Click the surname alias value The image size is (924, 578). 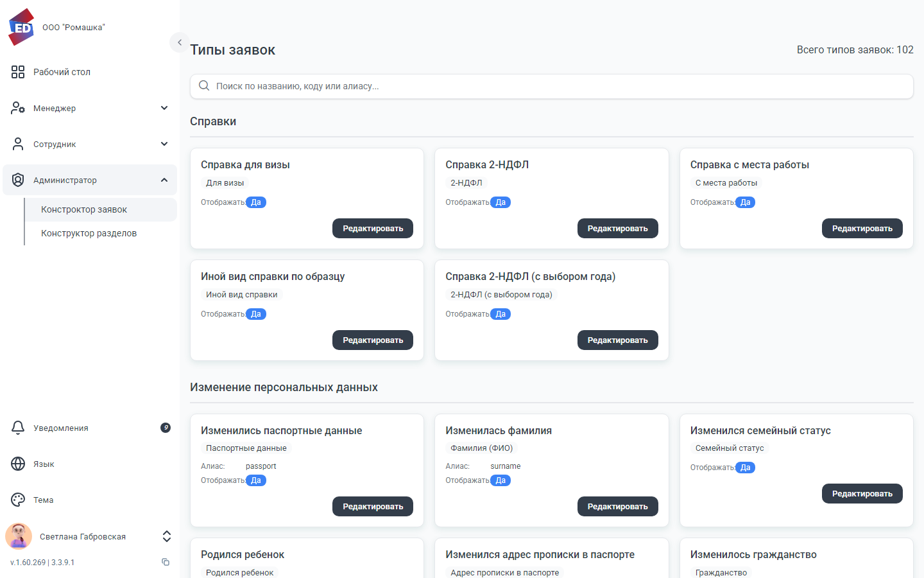pyautogui.click(x=506, y=466)
